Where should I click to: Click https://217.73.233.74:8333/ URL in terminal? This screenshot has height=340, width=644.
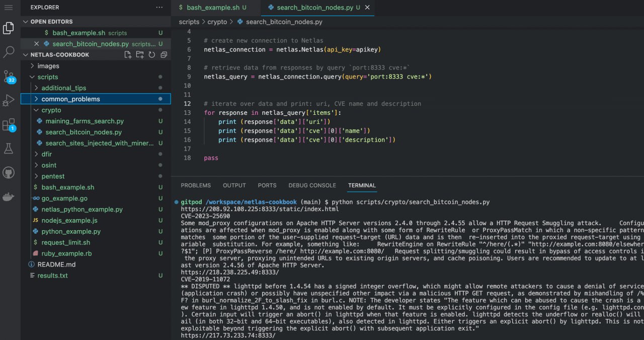[x=228, y=335]
